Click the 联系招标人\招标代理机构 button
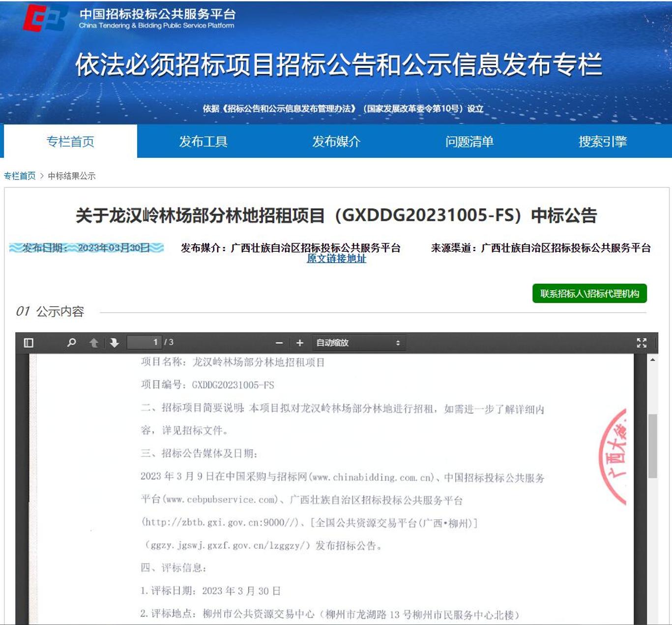Screen dimensions: 672x625 (589, 294)
